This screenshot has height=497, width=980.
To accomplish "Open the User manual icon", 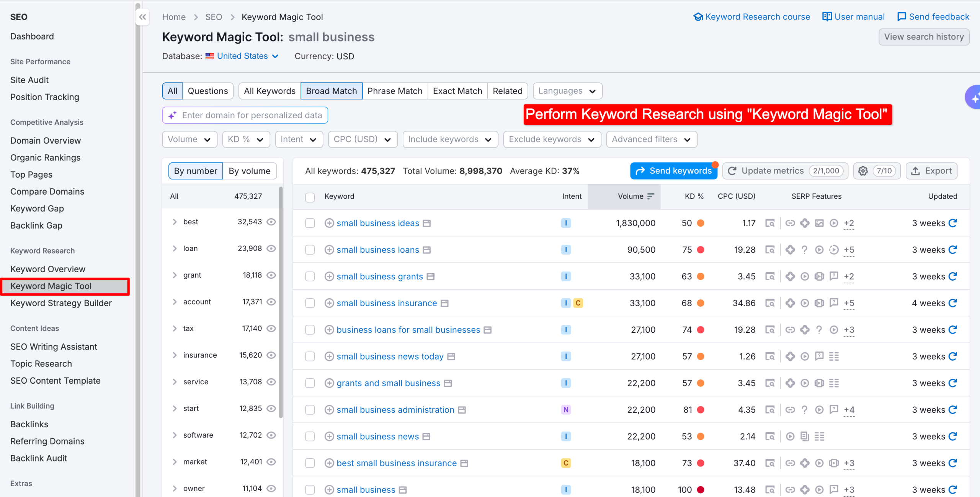I will [x=827, y=16].
